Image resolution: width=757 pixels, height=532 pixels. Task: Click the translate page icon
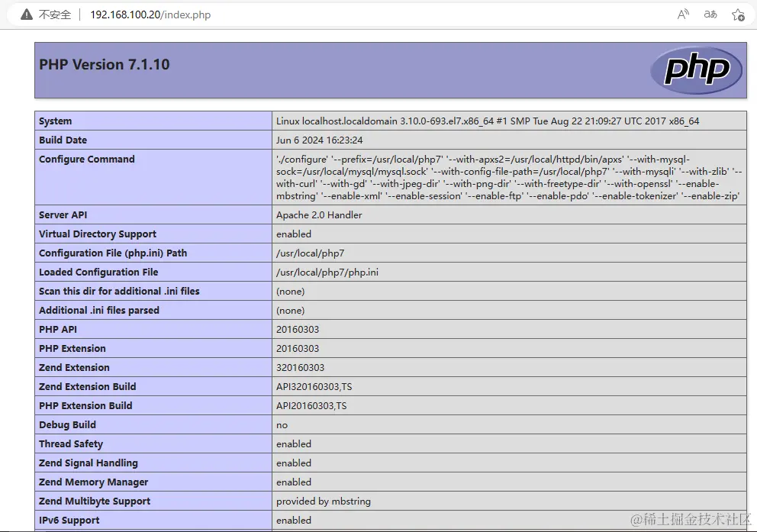click(x=710, y=15)
